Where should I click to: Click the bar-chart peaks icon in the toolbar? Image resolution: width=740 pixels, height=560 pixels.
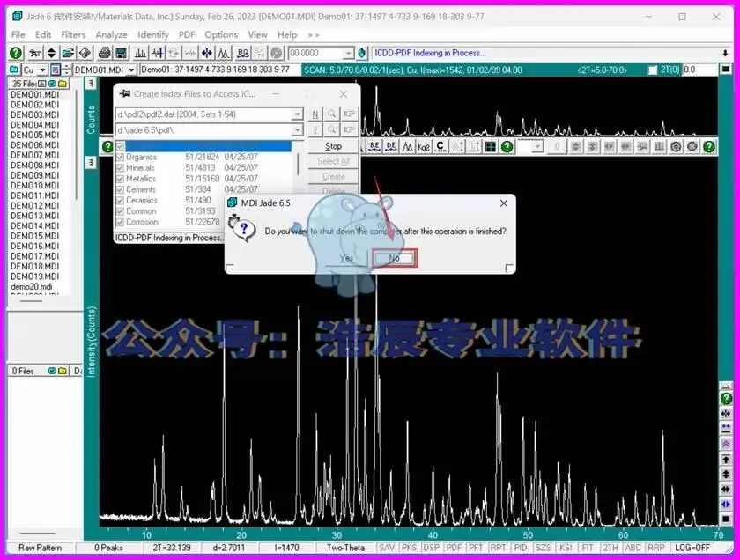(x=141, y=53)
